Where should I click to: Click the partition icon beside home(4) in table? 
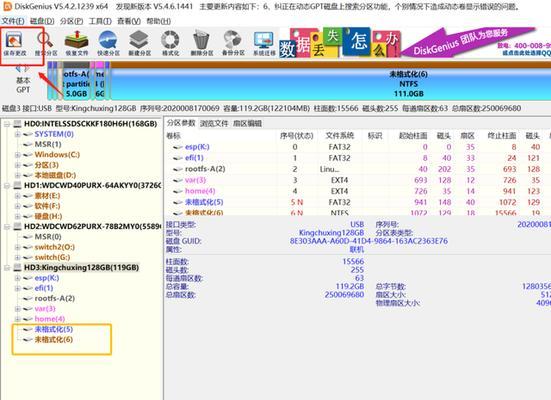click(177, 191)
